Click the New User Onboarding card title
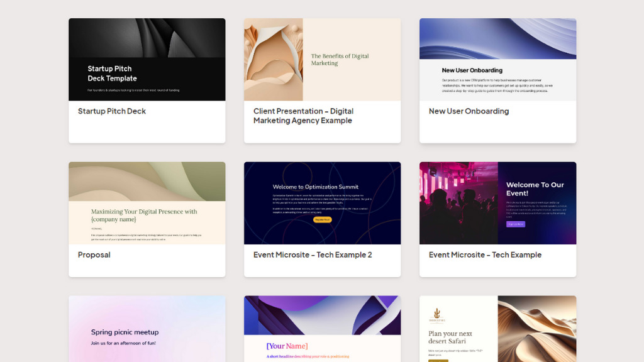The height and width of the screenshot is (362, 644). point(469,111)
